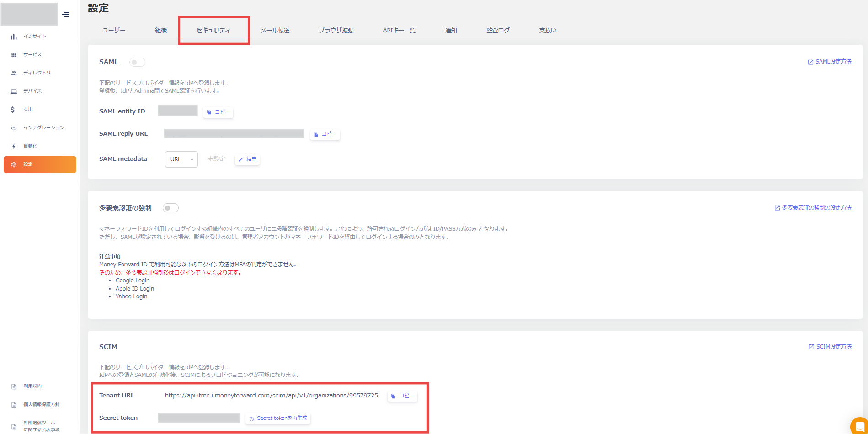Click the red MFA login warning text

pyautogui.click(x=170, y=273)
